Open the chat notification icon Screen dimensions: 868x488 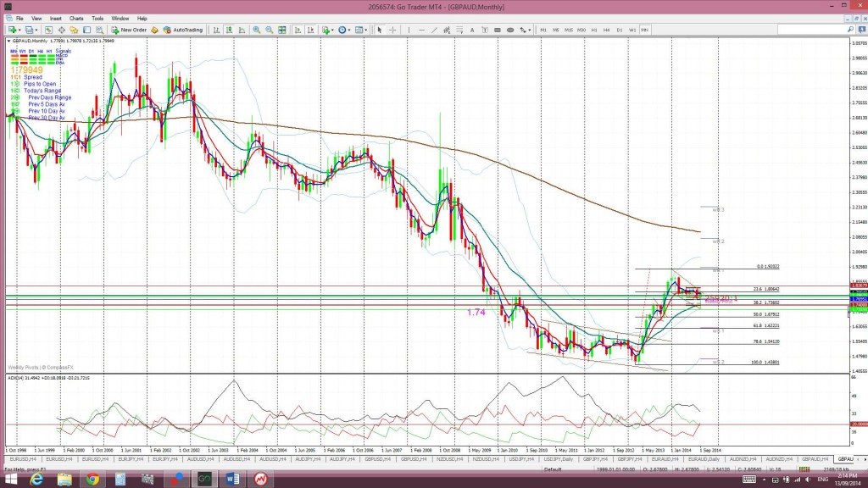pyautogui.click(x=861, y=30)
